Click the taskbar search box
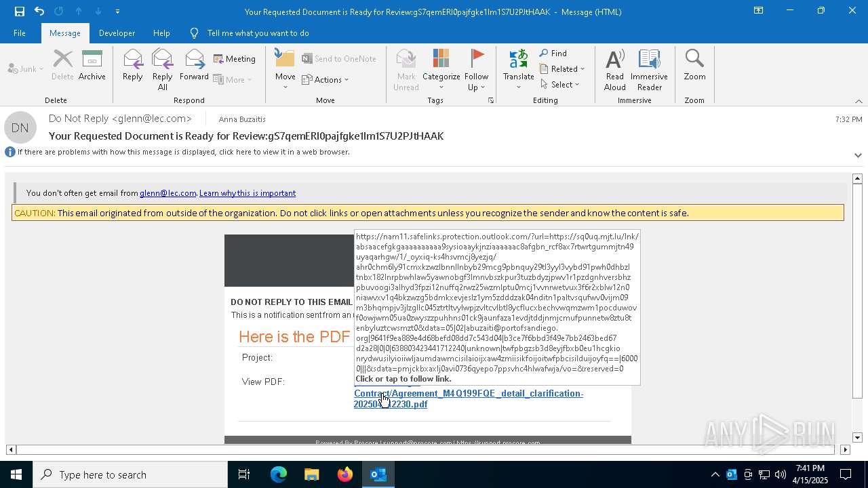 coord(130,474)
